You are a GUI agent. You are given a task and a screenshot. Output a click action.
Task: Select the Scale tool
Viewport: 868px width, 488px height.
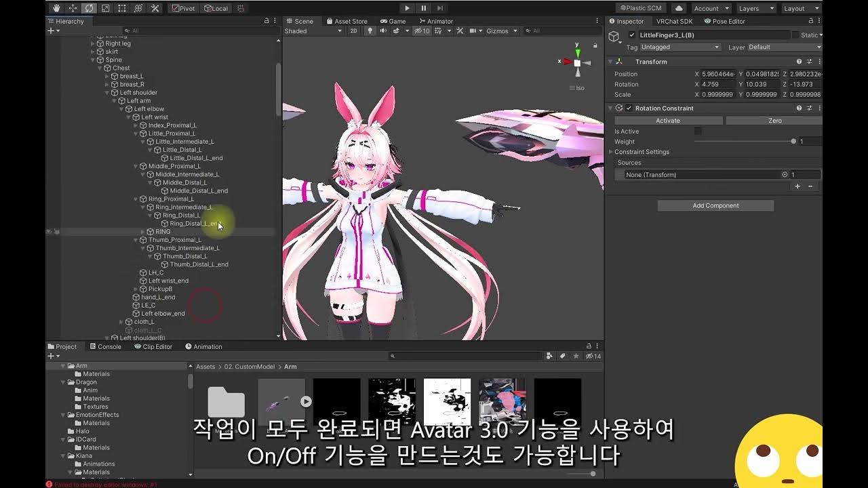tap(105, 8)
